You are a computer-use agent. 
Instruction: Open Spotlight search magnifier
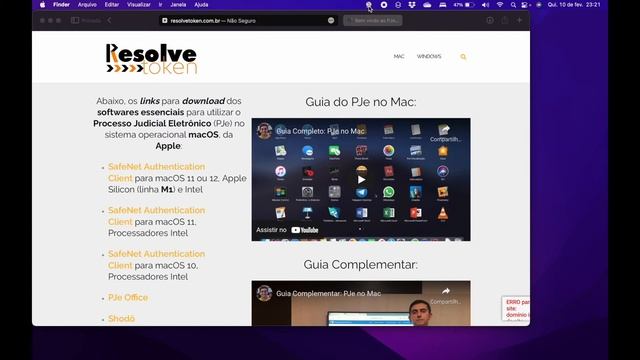point(513,5)
